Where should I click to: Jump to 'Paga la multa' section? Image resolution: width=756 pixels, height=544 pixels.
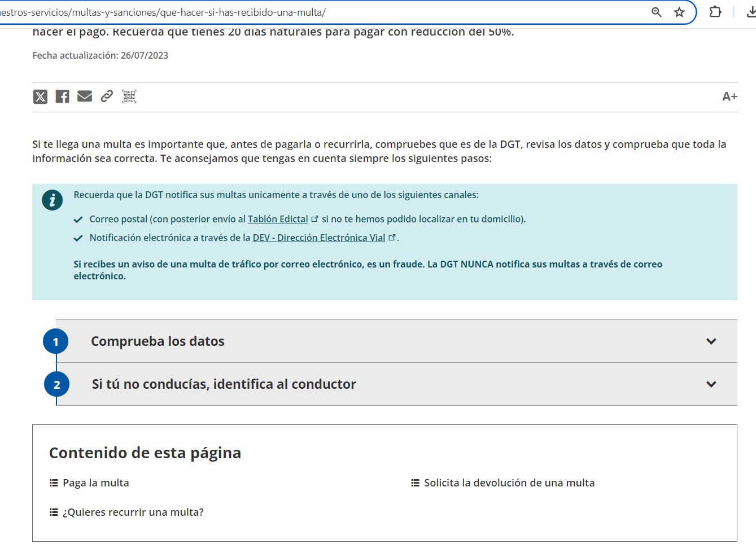click(x=95, y=483)
